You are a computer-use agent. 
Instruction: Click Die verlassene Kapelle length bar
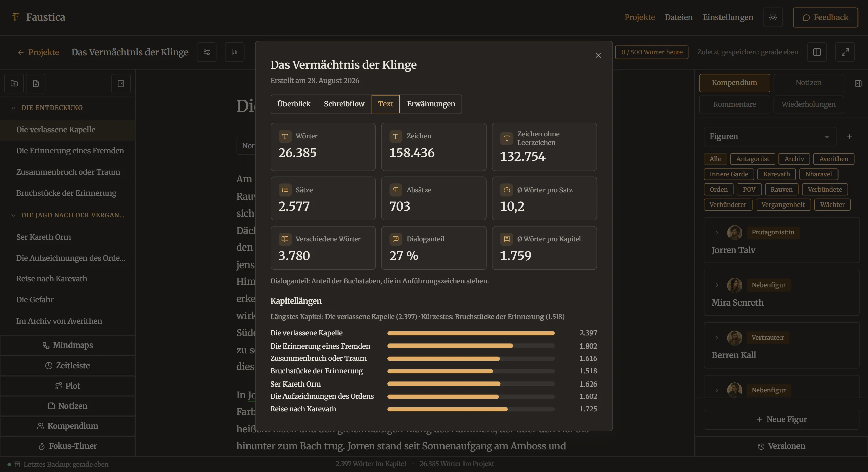click(x=471, y=333)
